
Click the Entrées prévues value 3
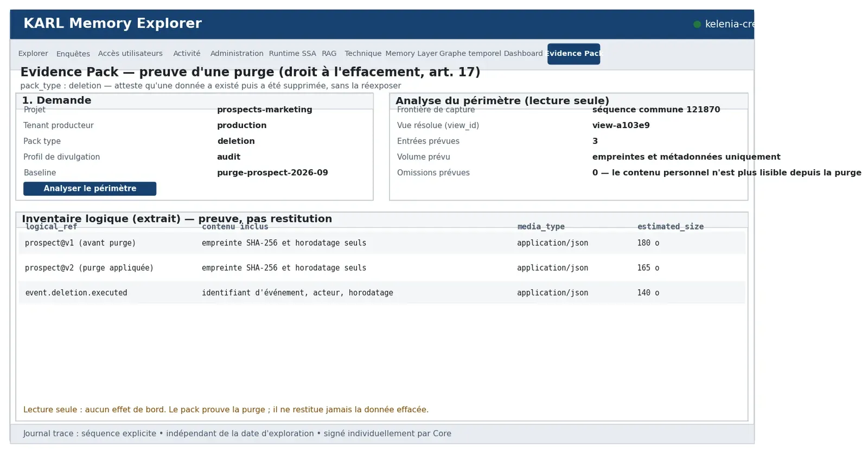pos(595,141)
